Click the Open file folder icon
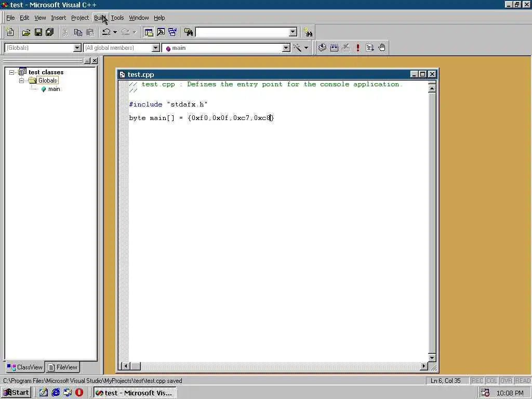This screenshot has height=399, width=532. coord(26,32)
